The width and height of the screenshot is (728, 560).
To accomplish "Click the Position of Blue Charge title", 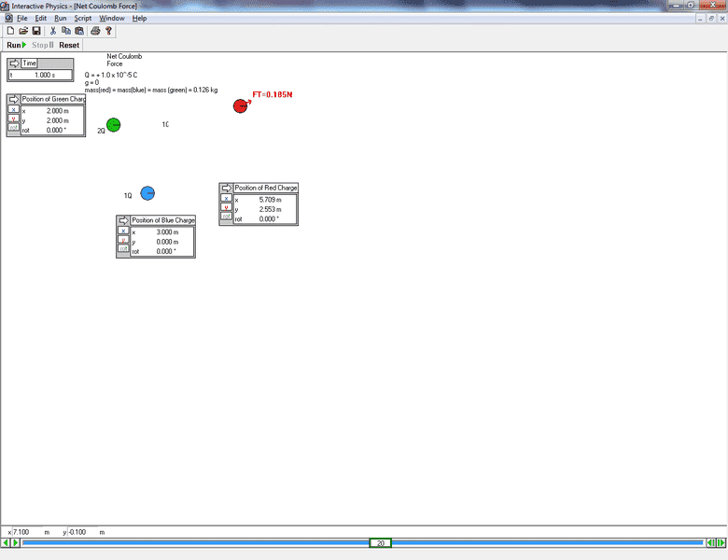I will (163, 220).
